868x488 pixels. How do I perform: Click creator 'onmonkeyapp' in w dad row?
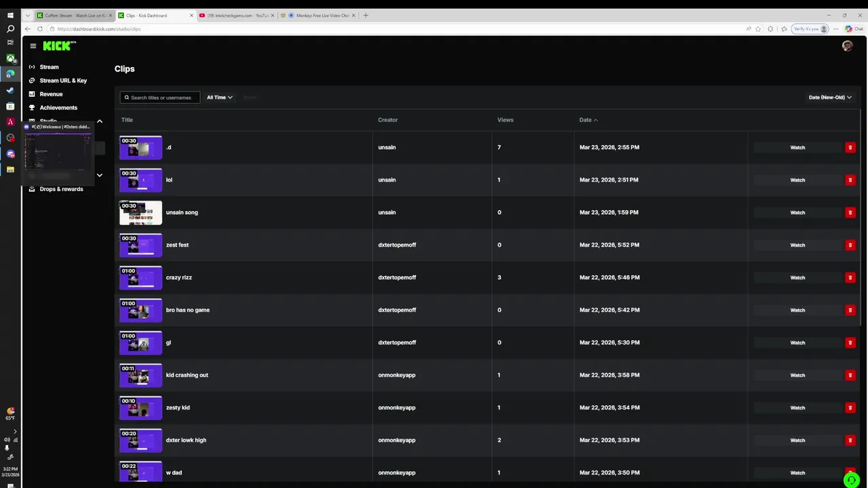(x=397, y=472)
